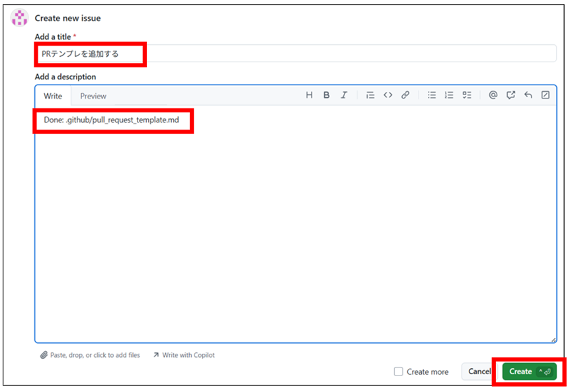570x392 pixels.
Task: Click the paperclip attach icon
Action: [44, 355]
